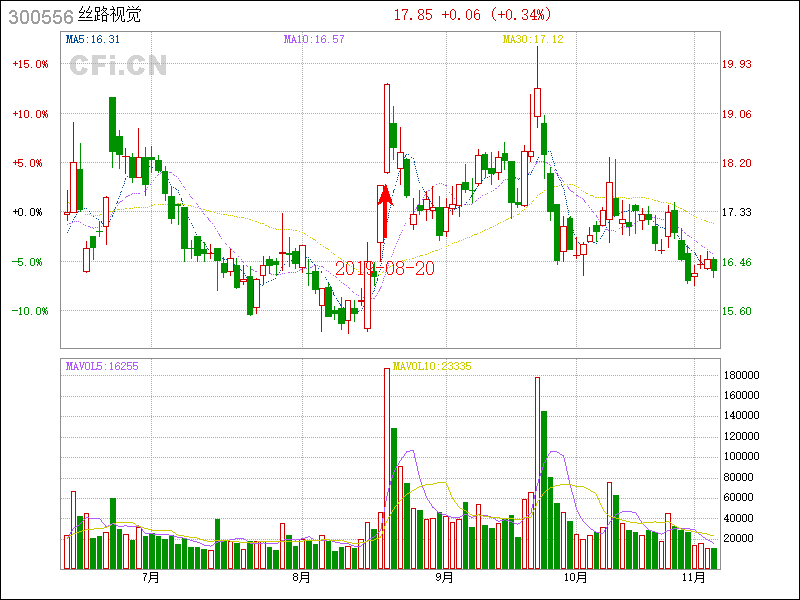Click the MAVOL5:16255 volume indicator label
800x600 pixels.
[x=101, y=366]
